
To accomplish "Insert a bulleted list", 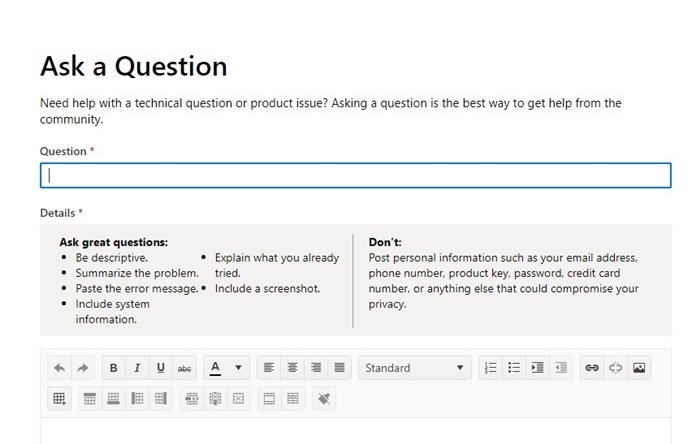I will point(514,368).
